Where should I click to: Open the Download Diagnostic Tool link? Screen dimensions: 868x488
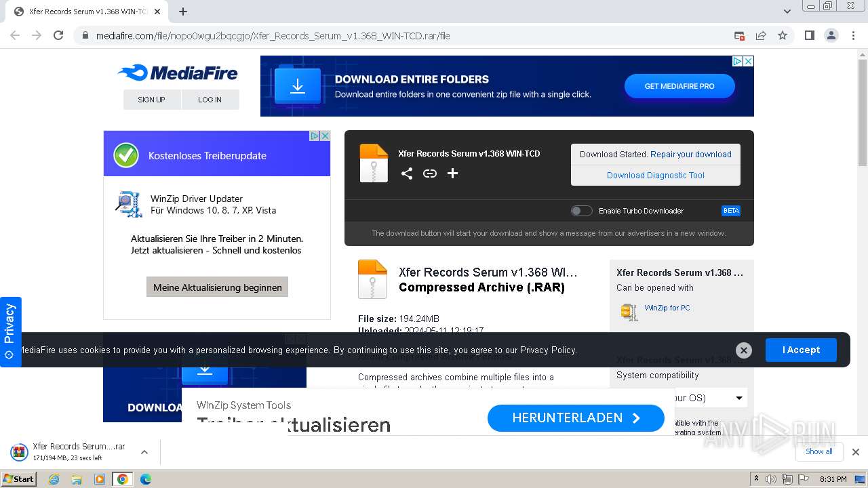pyautogui.click(x=656, y=175)
